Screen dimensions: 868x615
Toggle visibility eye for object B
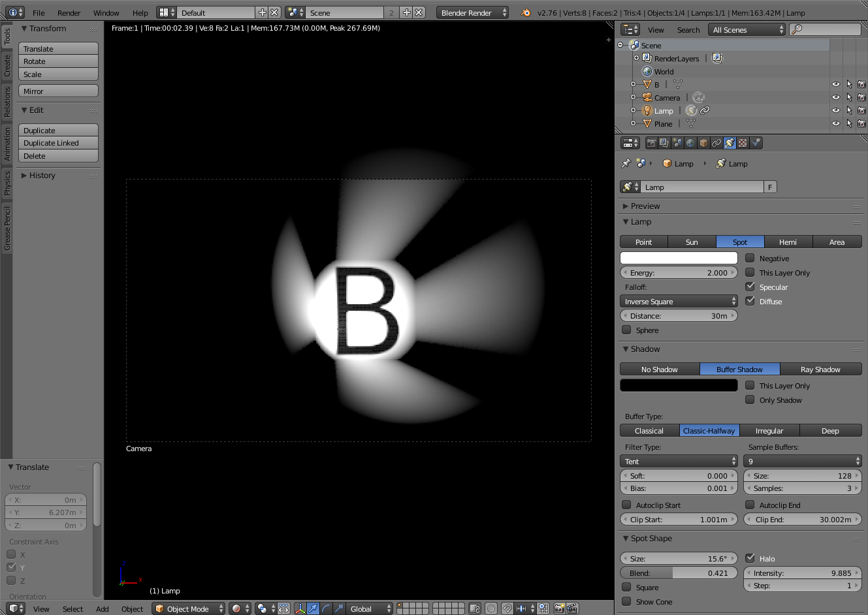pos(835,84)
